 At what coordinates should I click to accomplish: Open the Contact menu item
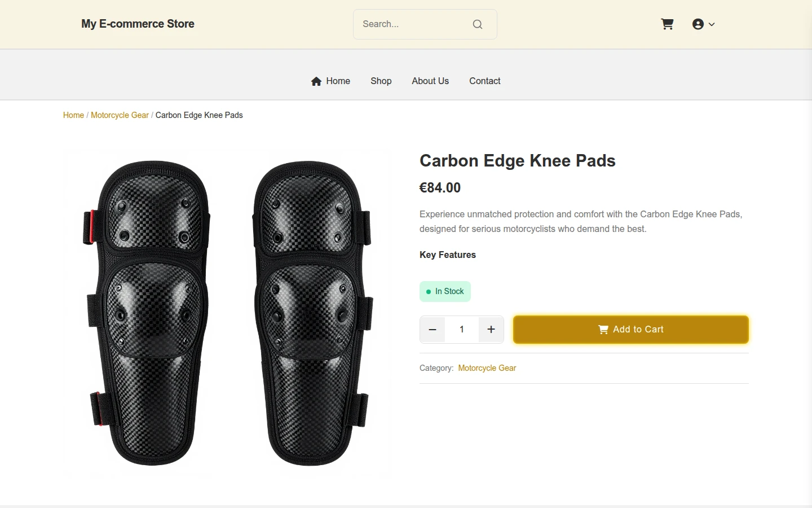(x=485, y=81)
